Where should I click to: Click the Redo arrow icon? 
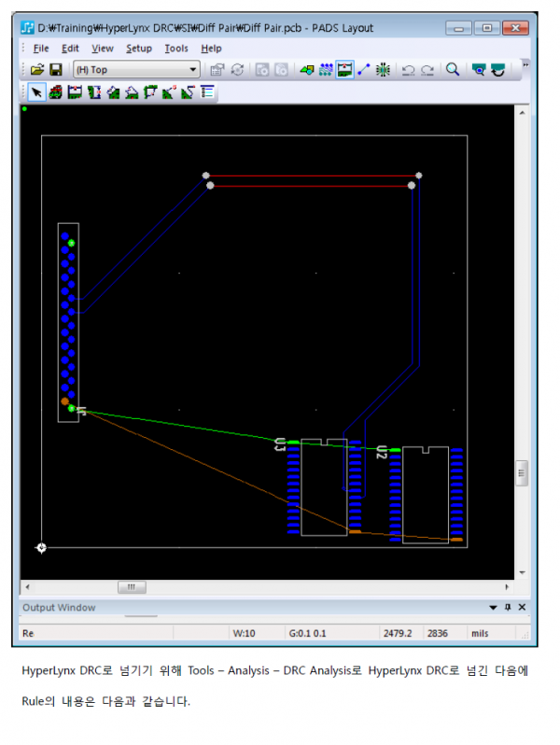tap(427, 70)
